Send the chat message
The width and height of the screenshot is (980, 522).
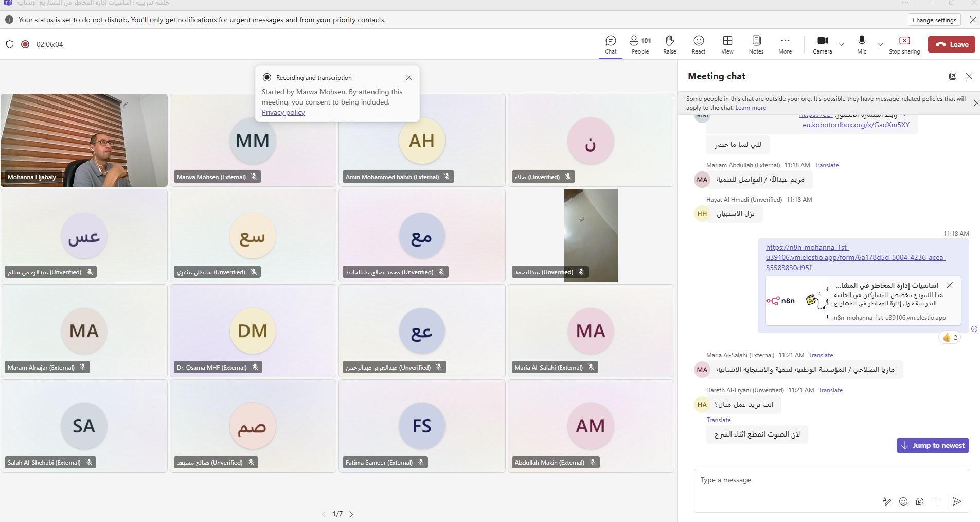(x=957, y=501)
